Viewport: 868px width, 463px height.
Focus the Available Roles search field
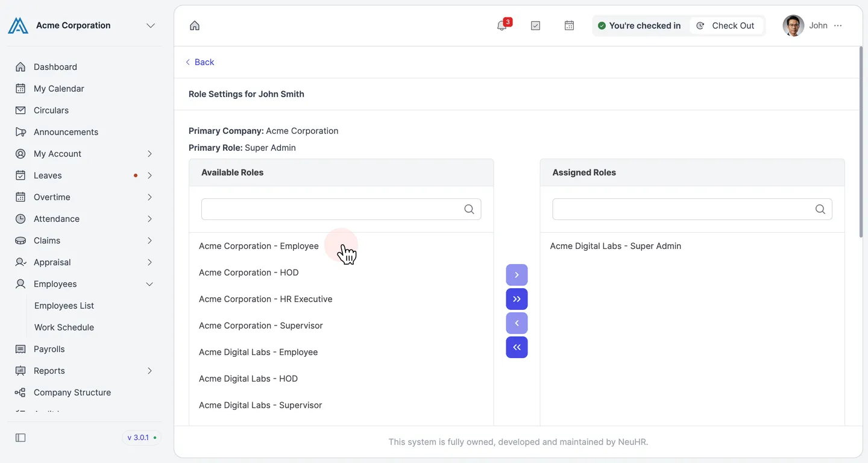click(x=341, y=209)
